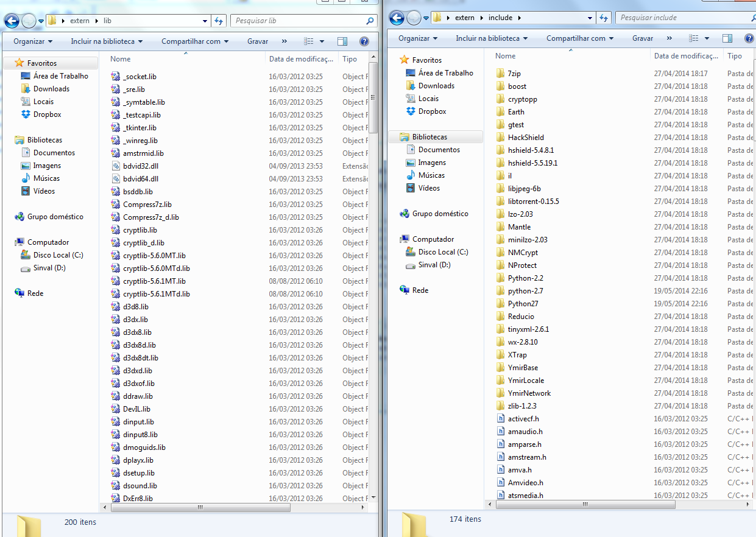Click the view mode icon in lib window
Image resolution: width=756 pixels, height=537 pixels.
point(309,41)
